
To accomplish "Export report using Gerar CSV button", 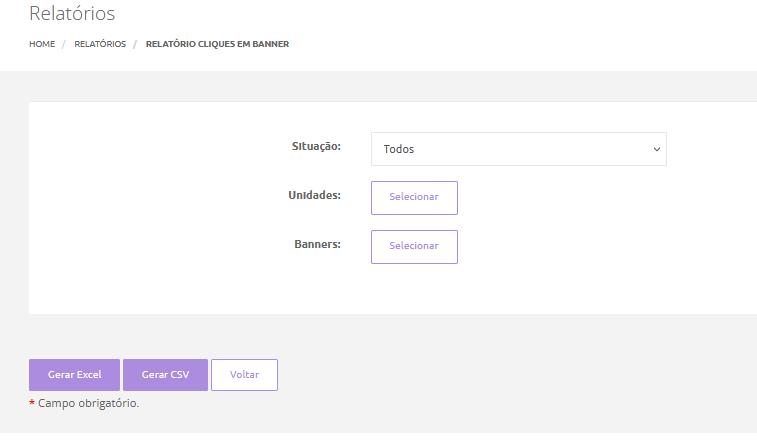I will 165,375.
